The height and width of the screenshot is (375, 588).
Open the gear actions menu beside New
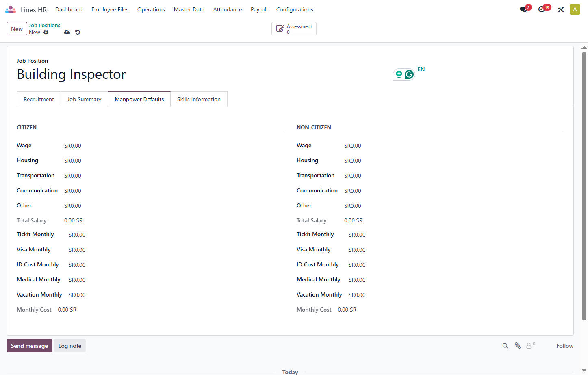pyautogui.click(x=46, y=32)
